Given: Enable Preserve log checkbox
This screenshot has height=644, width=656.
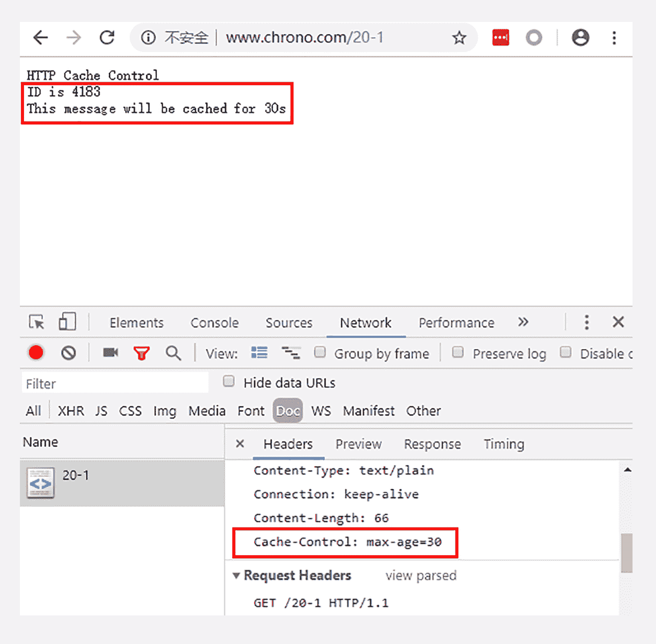Looking at the screenshot, I should (458, 352).
